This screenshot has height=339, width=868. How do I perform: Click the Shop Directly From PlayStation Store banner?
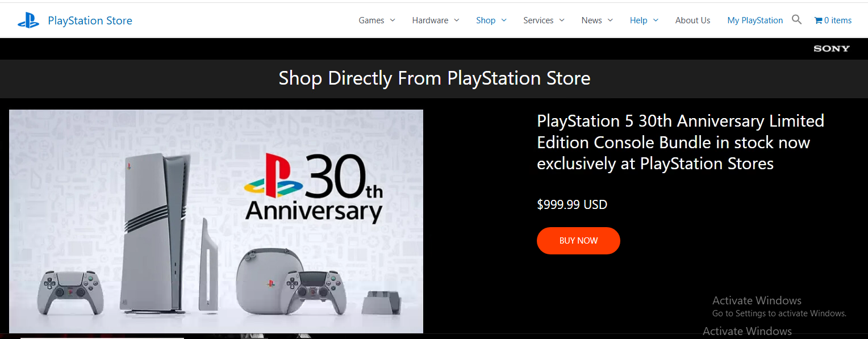(434, 78)
